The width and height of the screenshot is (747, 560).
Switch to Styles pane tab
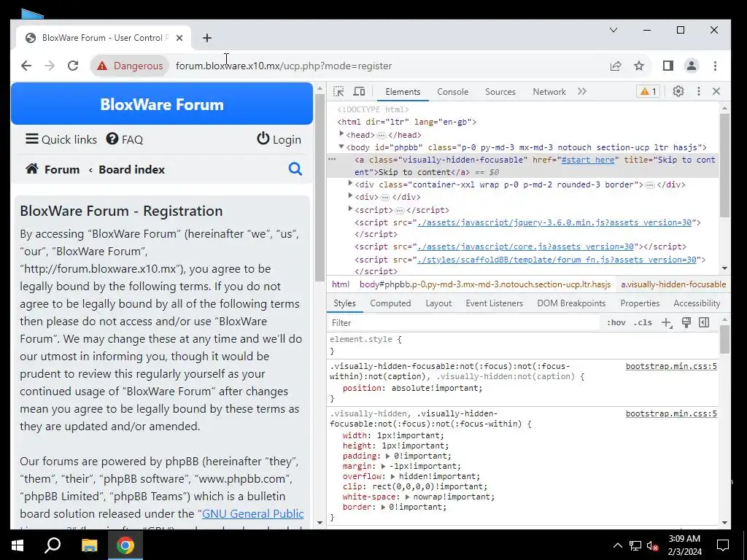344,303
